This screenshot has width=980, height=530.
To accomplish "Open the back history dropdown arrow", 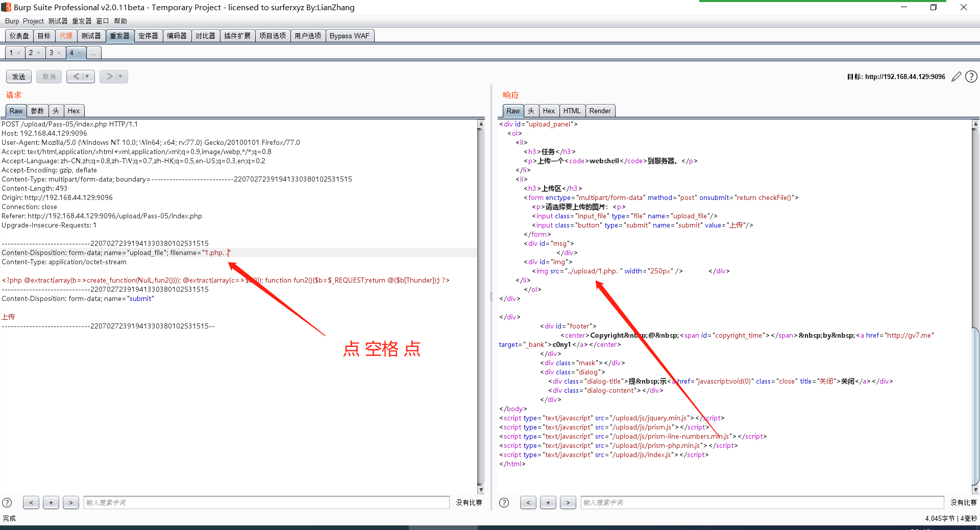I will 88,77.
